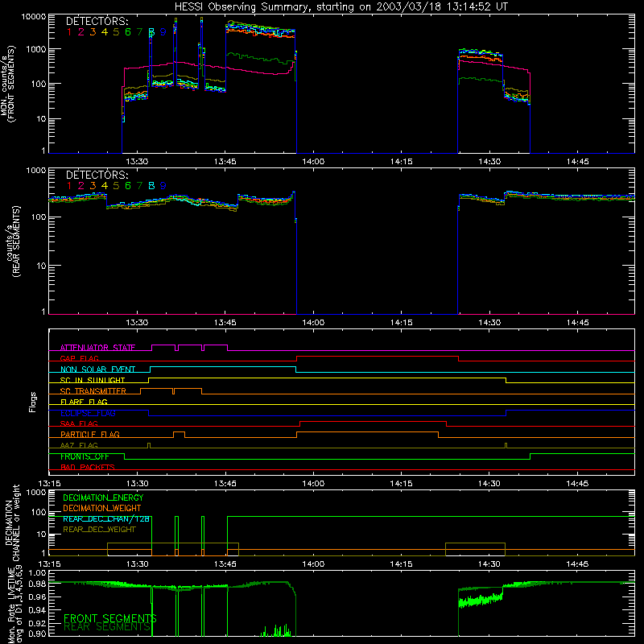Click cyan detector 8 in rear segments legend
644x644 pixels.
pyautogui.click(x=151, y=186)
